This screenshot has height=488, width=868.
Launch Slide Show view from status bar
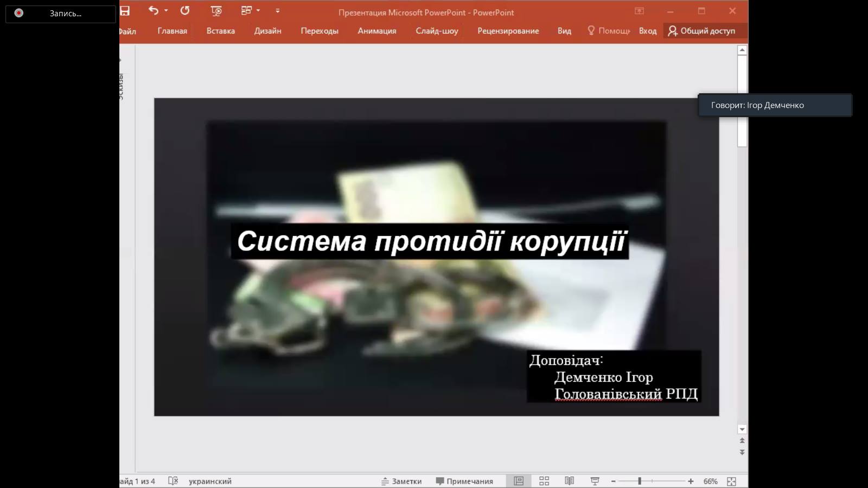[595, 481]
